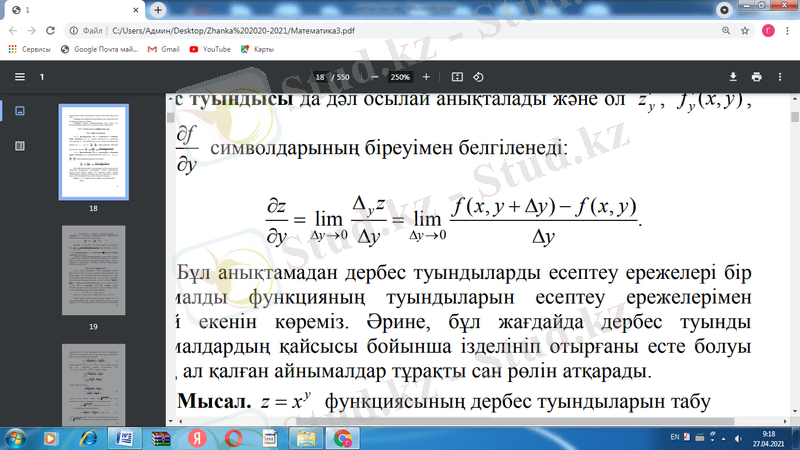Image resolution: width=800 pixels, height=450 pixels.
Task: Open media control button near window controls
Action: click(723, 10)
